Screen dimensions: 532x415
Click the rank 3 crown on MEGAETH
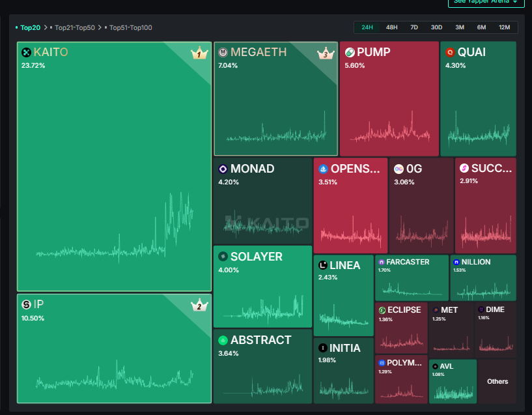[x=326, y=53]
